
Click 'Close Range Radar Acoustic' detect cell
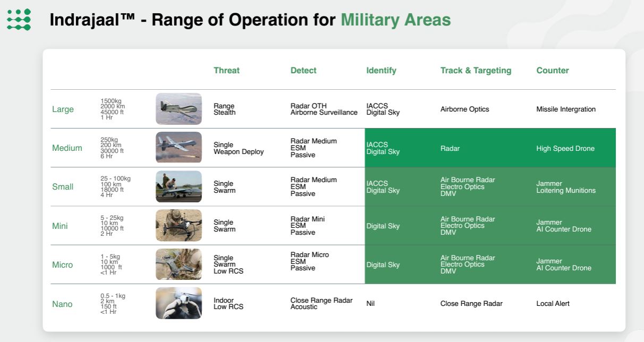click(x=321, y=304)
